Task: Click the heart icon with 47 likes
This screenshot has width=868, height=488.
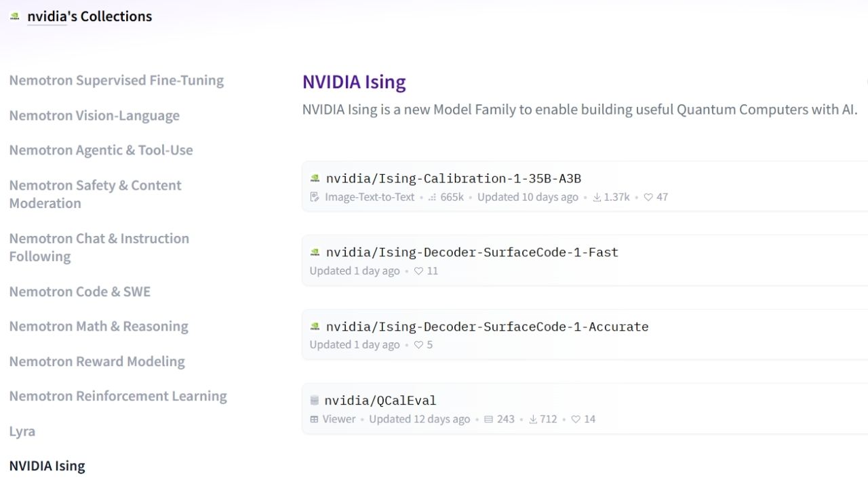Action: coord(648,197)
